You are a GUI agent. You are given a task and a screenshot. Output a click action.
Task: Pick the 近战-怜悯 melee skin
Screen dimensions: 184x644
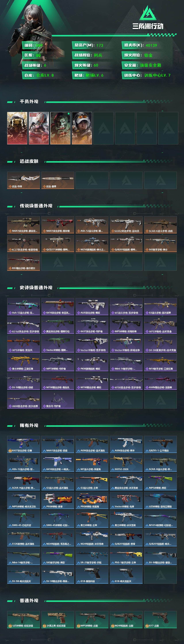[24, 180]
